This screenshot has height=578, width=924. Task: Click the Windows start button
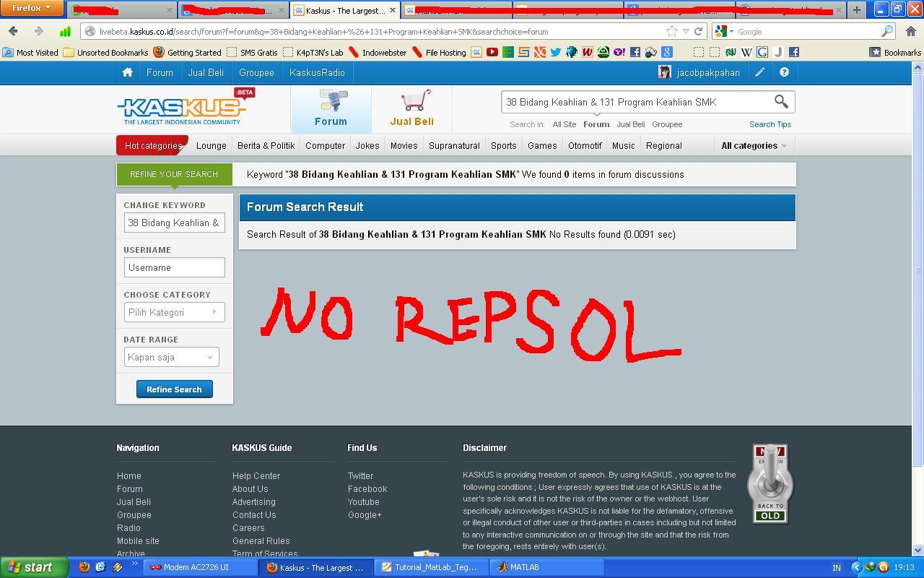(x=34, y=567)
